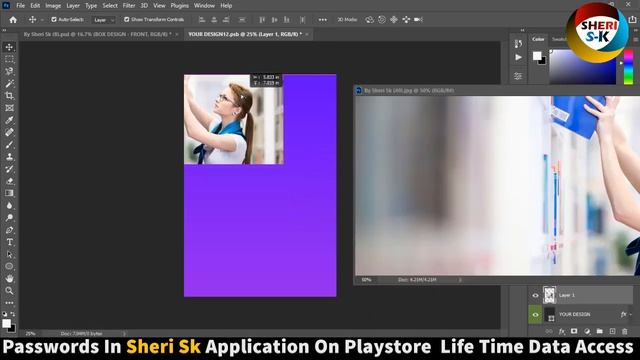The height and width of the screenshot is (360, 640).
Task: Select the Clone Stamp tool
Action: [9, 157]
